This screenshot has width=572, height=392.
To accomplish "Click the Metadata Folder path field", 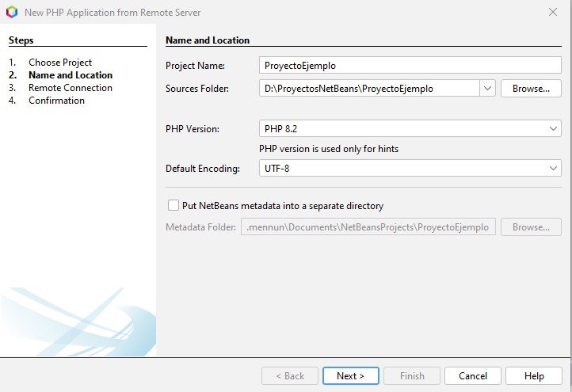I will [368, 227].
